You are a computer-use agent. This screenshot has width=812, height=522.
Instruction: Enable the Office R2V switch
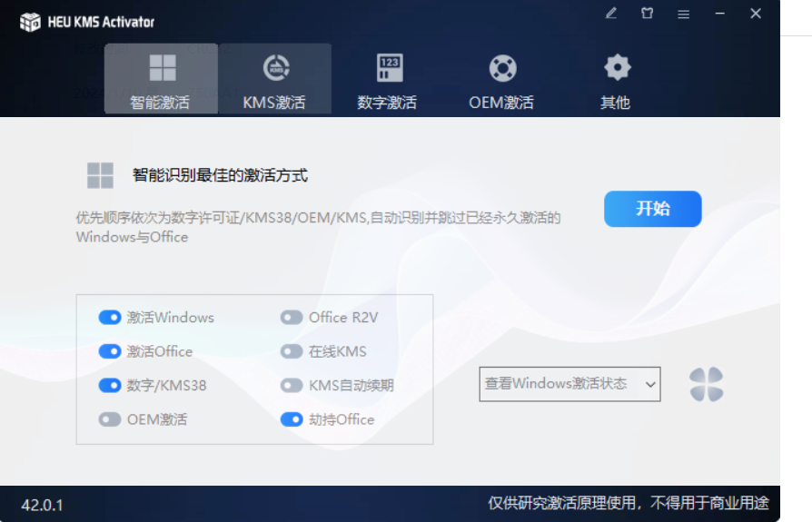click(x=292, y=317)
